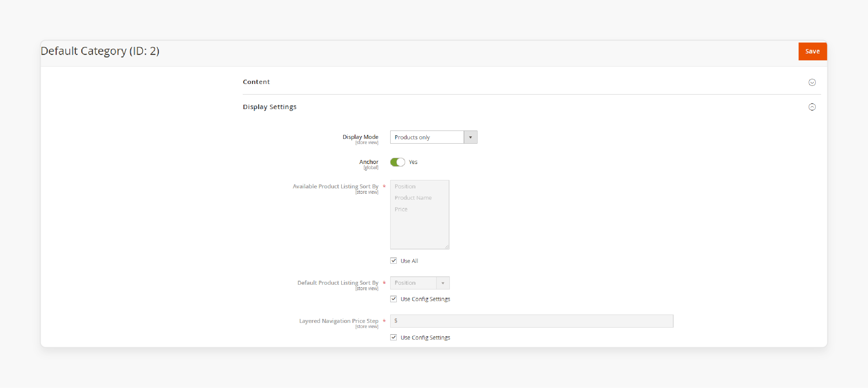Click the Layered Navigation Price Step label
Image resolution: width=868 pixels, height=388 pixels.
[x=339, y=321]
